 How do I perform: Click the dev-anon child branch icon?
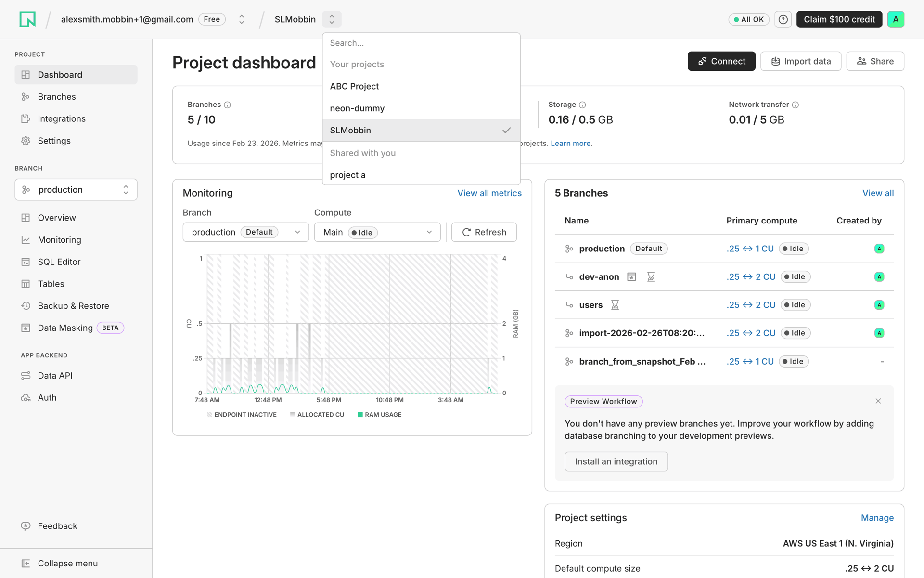click(569, 276)
